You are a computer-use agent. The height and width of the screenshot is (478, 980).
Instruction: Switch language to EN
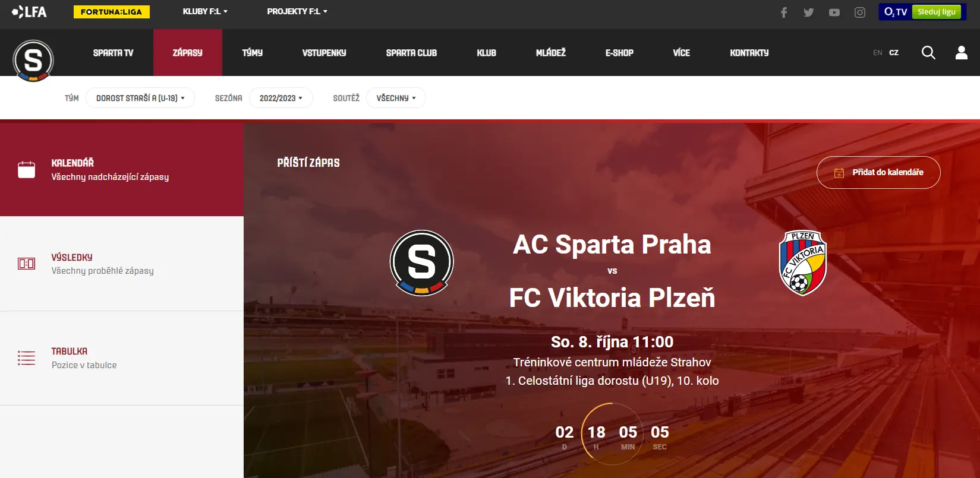click(x=877, y=53)
